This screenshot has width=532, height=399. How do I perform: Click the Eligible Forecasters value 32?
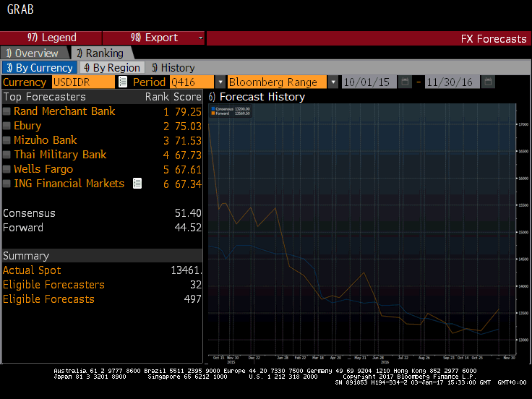pos(196,285)
